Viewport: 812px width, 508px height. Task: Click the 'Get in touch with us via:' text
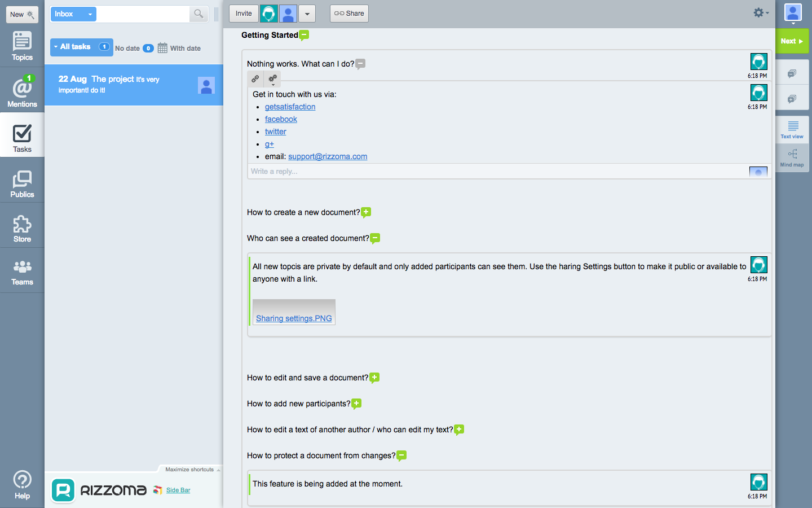click(294, 94)
